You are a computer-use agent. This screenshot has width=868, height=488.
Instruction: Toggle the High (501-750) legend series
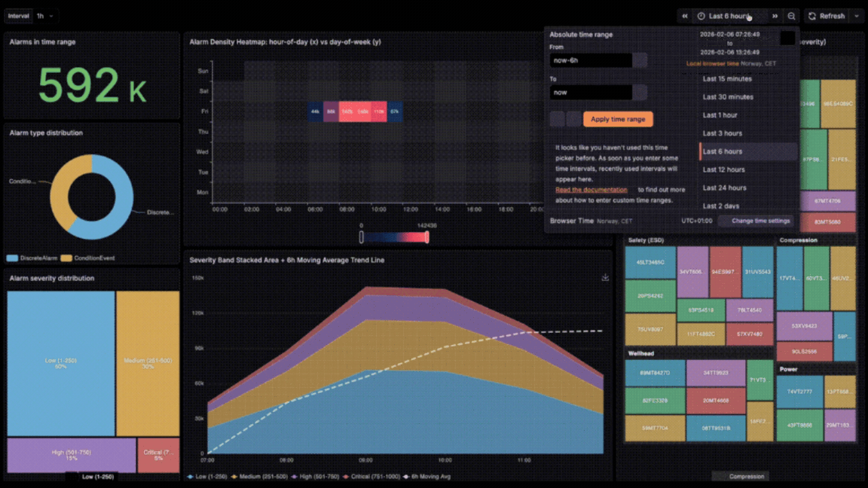coord(316,477)
